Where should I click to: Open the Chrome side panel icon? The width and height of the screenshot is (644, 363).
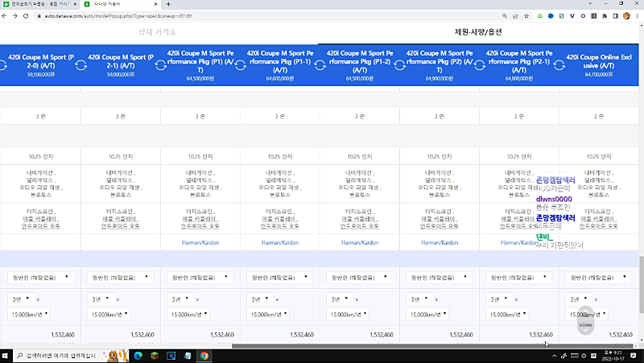[x=615, y=16]
